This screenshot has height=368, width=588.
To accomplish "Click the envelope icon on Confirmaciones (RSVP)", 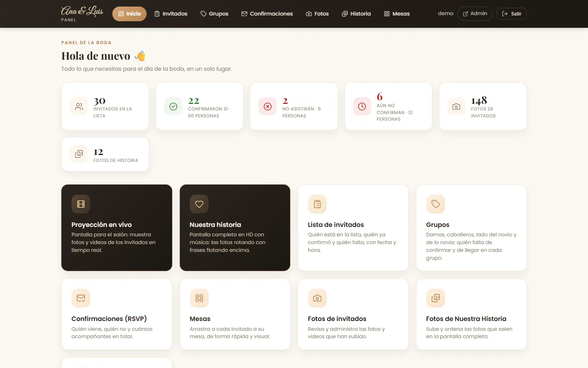I will point(81,298).
